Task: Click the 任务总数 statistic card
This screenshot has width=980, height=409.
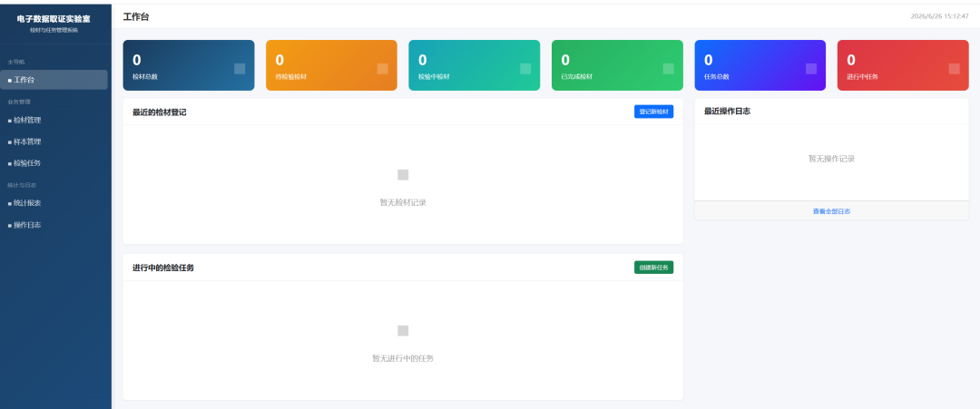Action: tap(760, 65)
